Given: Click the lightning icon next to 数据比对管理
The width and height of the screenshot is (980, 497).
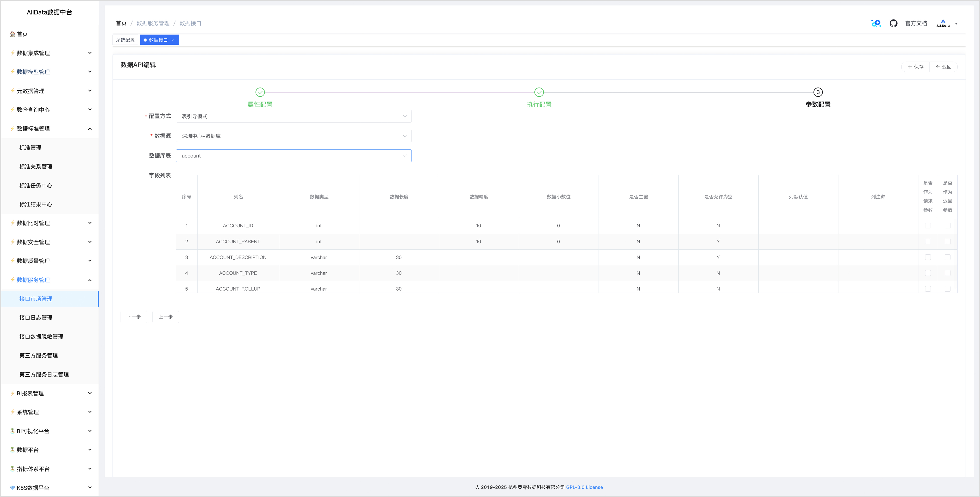Looking at the screenshot, I should (x=12, y=223).
